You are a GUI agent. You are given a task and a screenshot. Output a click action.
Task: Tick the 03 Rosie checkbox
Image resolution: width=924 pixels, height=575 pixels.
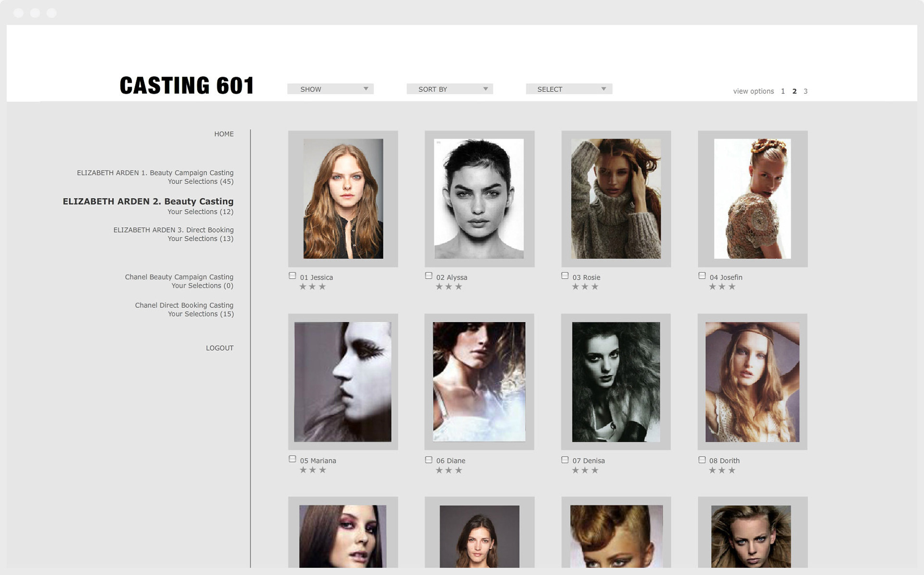pos(565,276)
